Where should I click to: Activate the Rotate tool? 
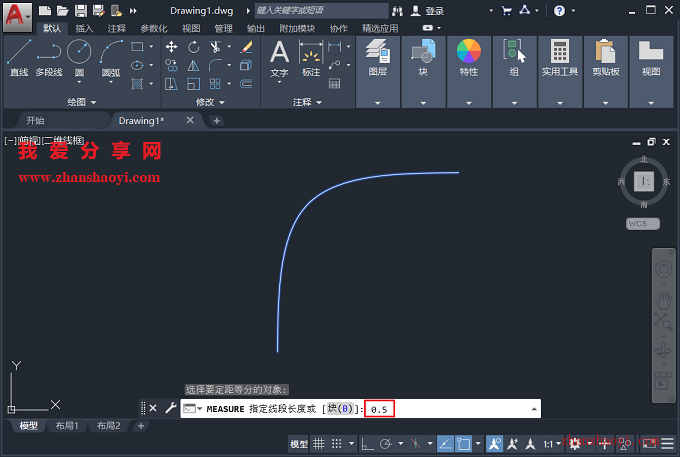pos(193,47)
